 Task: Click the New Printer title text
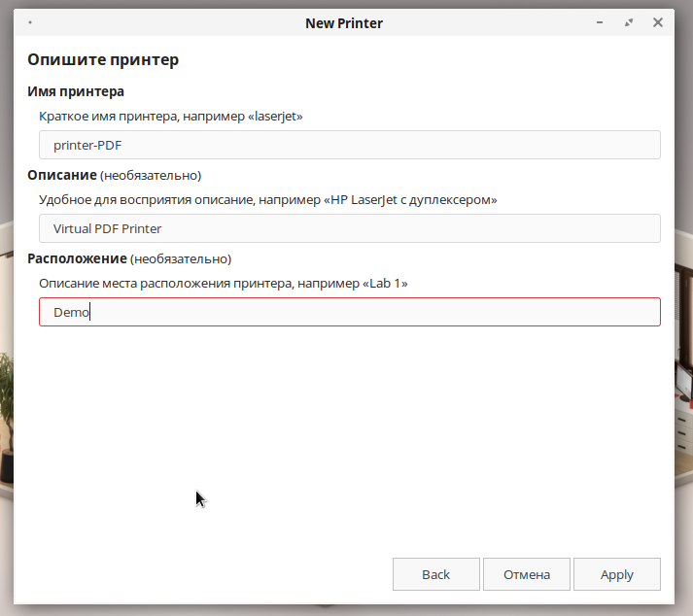pos(344,23)
